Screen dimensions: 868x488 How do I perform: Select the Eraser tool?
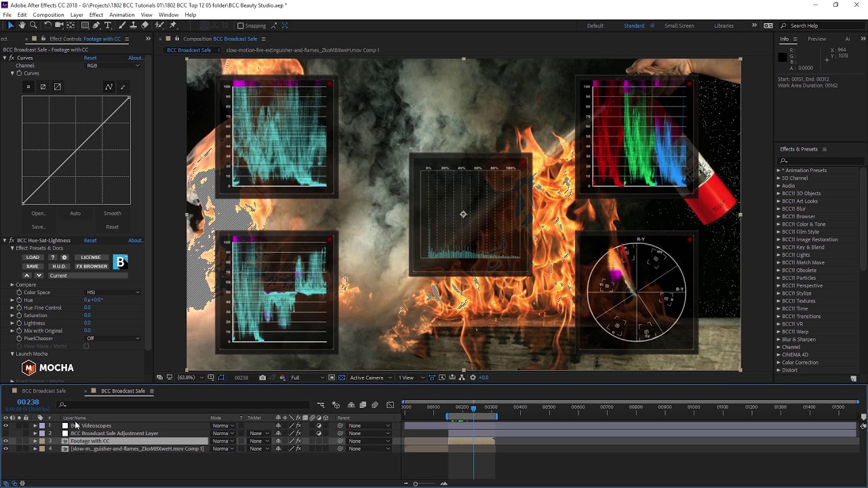click(x=144, y=25)
